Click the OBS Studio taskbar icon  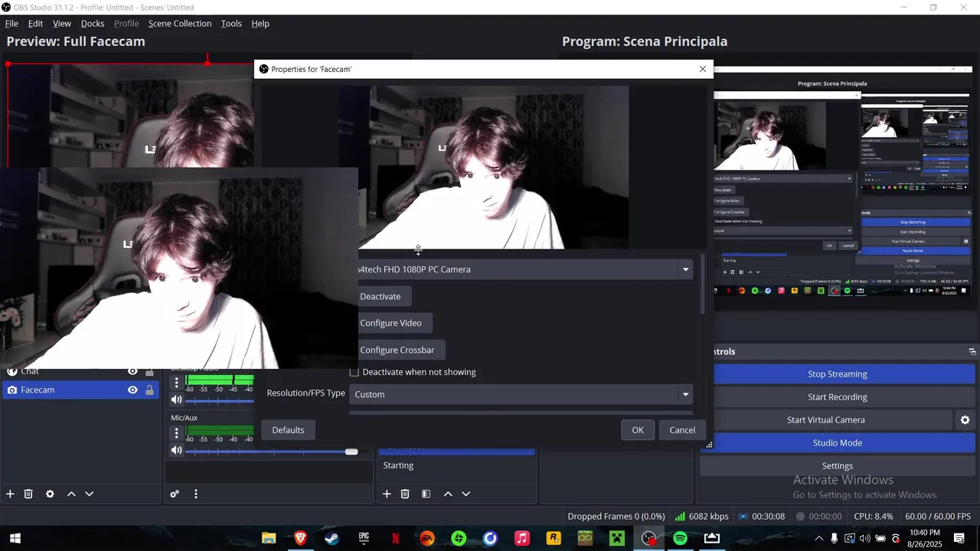(648, 538)
